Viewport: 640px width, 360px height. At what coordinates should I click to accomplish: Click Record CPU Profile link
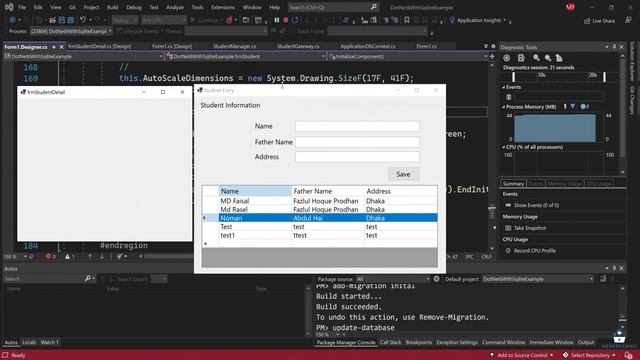click(535, 251)
